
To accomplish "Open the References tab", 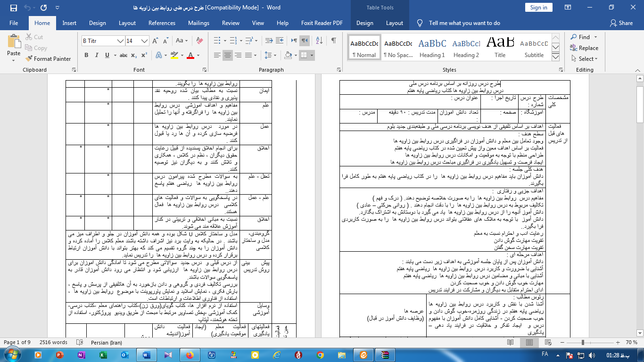I will pyautogui.click(x=162, y=23).
